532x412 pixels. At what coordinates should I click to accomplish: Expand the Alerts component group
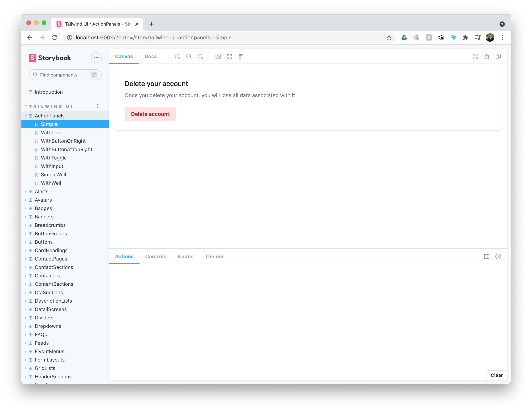coord(41,191)
